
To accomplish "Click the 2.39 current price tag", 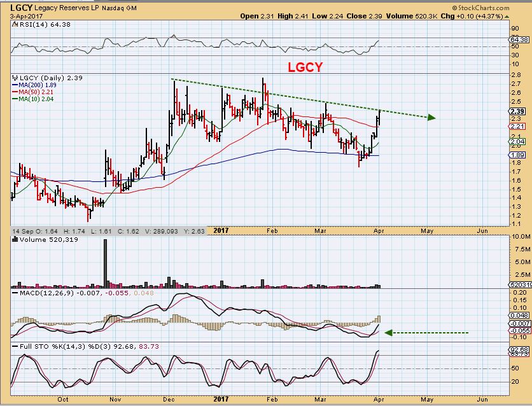I will point(518,111).
